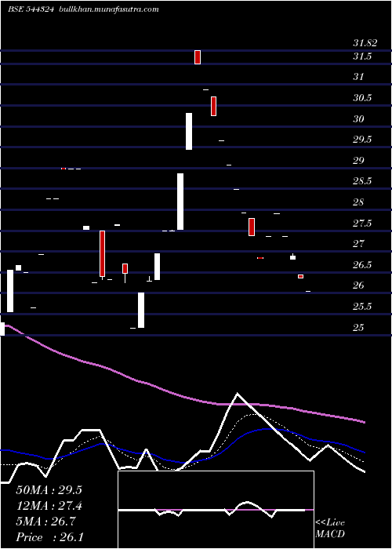Click the 27.5 price axis label
Screen dimensions: 392x549
[362, 223]
